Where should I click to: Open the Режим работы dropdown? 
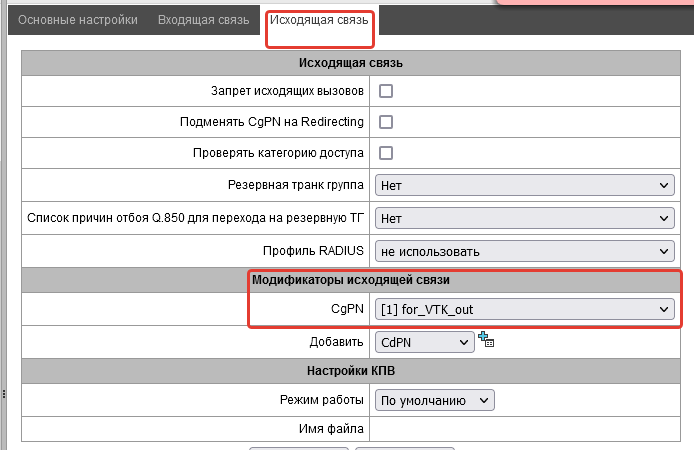tap(434, 400)
